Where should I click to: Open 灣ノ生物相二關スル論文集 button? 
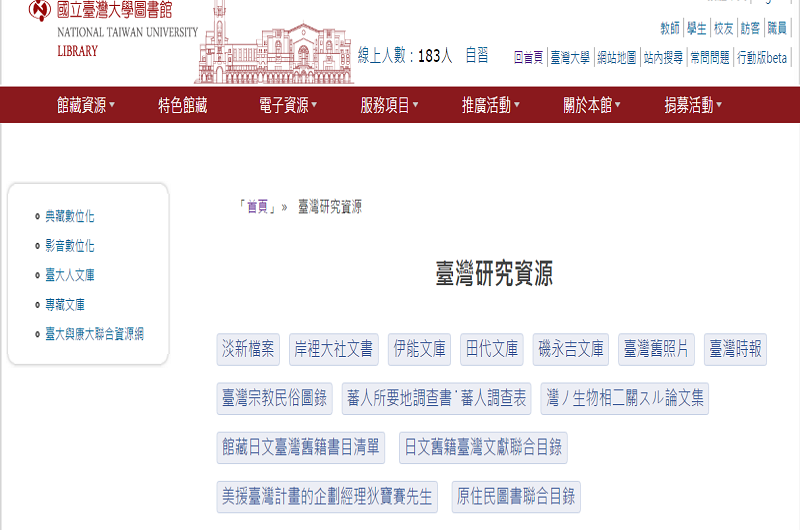624,398
